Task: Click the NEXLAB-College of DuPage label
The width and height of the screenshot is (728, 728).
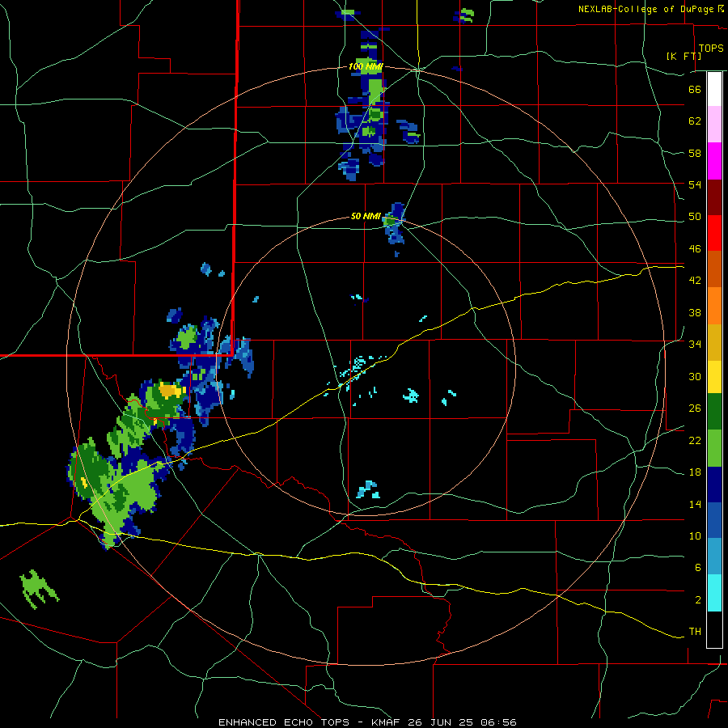Action: pos(647,9)
